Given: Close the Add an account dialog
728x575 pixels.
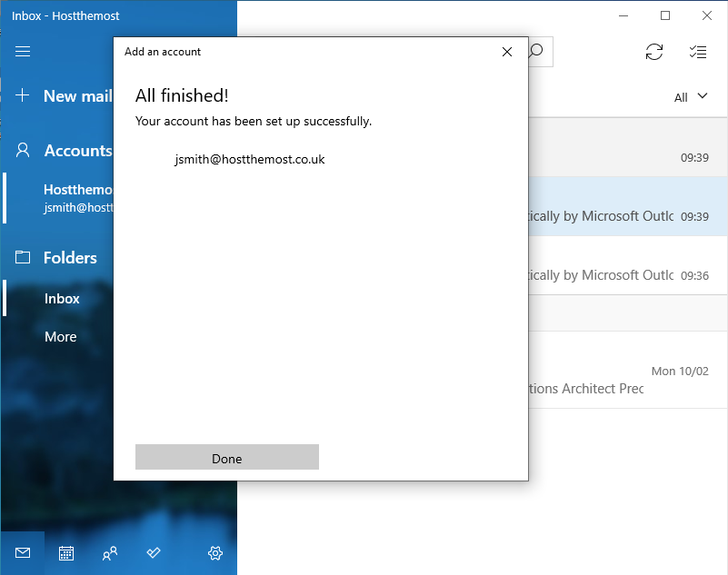Looking at the screenshot, I should (507, 52).
